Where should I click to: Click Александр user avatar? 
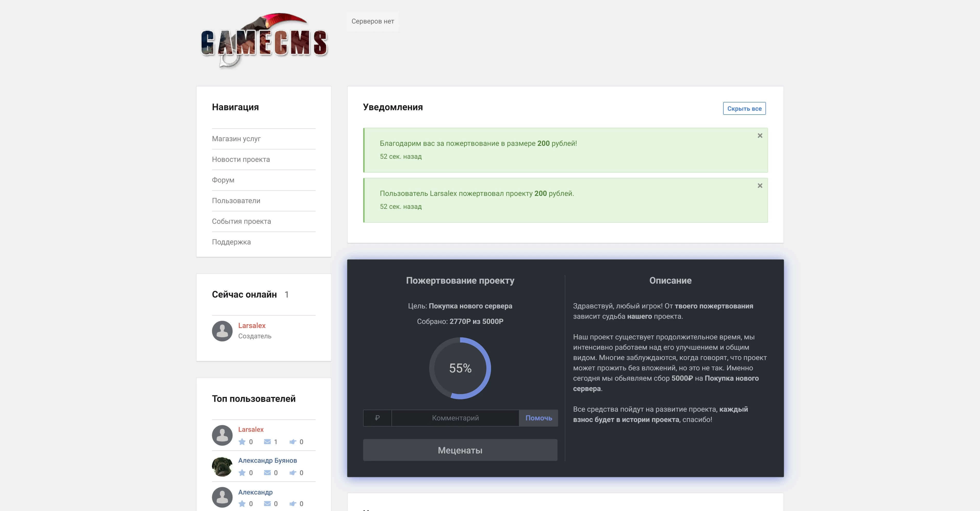click(x=222, y=497)
